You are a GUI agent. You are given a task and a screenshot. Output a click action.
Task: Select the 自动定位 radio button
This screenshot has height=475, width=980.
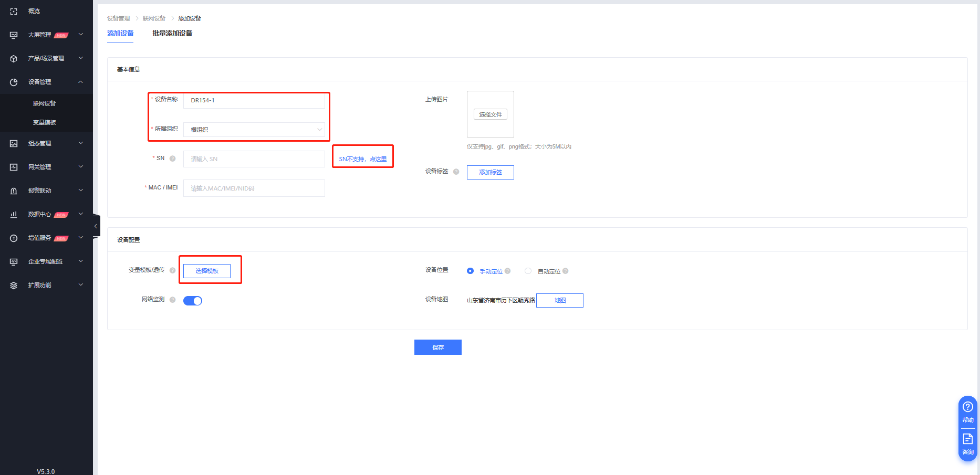(528, 271)
